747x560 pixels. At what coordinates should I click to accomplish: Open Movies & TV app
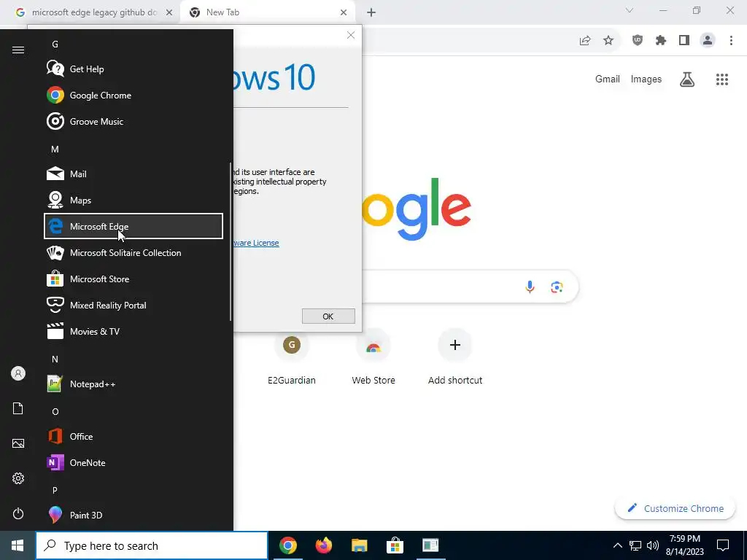pyautogui.click(x=133, y=332)
